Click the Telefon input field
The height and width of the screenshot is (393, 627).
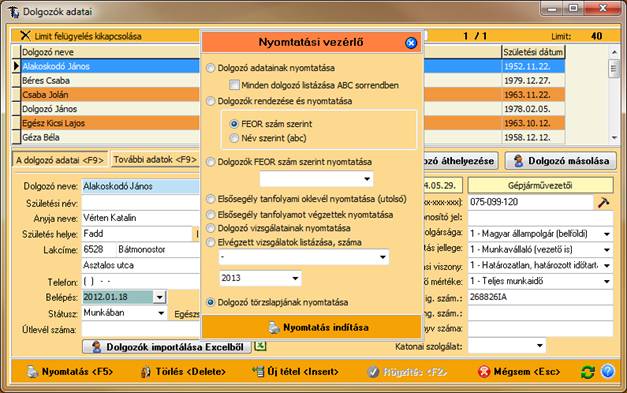click(140, 281)
